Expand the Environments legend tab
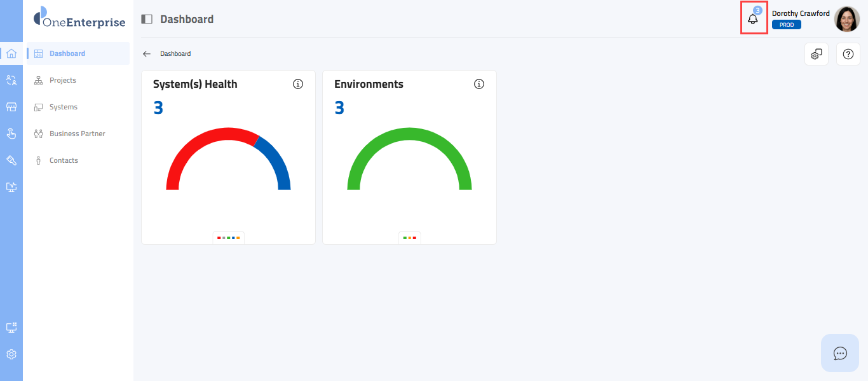This screenshot has height=381, width=868. 409,238
